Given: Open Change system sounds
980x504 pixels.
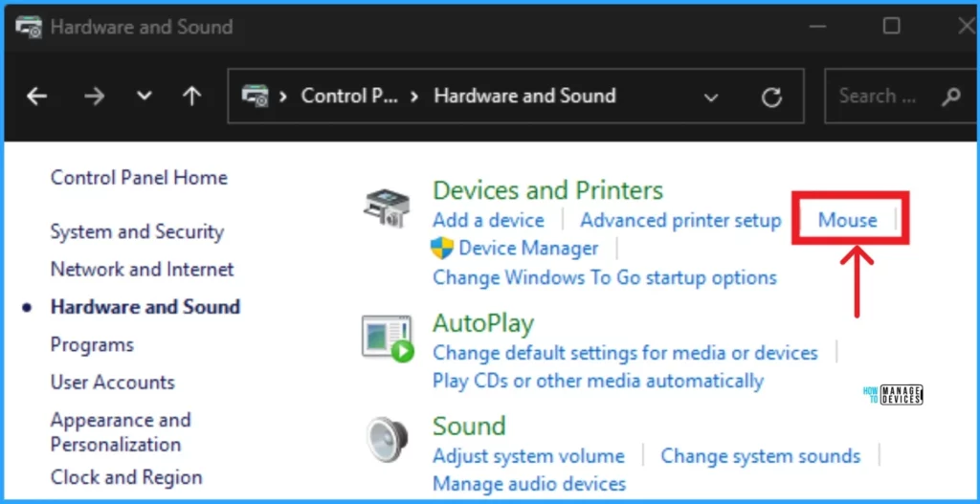Looking at the screenshot, I should (x=761, y=456).
